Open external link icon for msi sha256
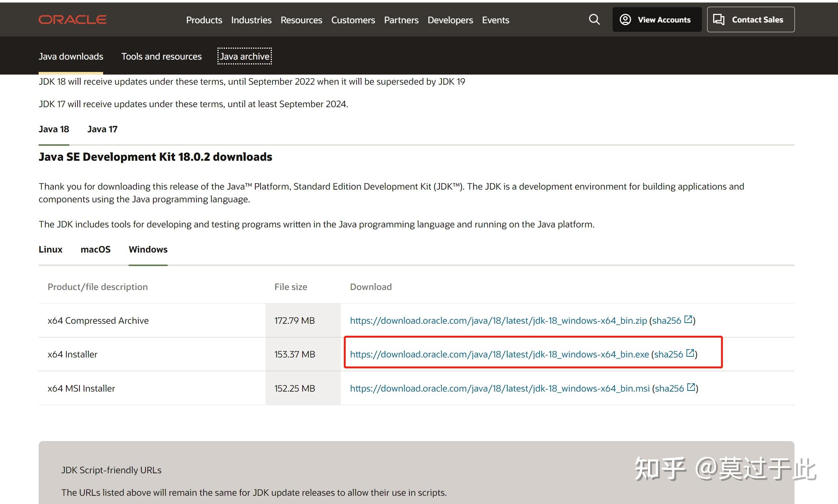This screenshot has width=838, height=504. (x=691, y=387)
